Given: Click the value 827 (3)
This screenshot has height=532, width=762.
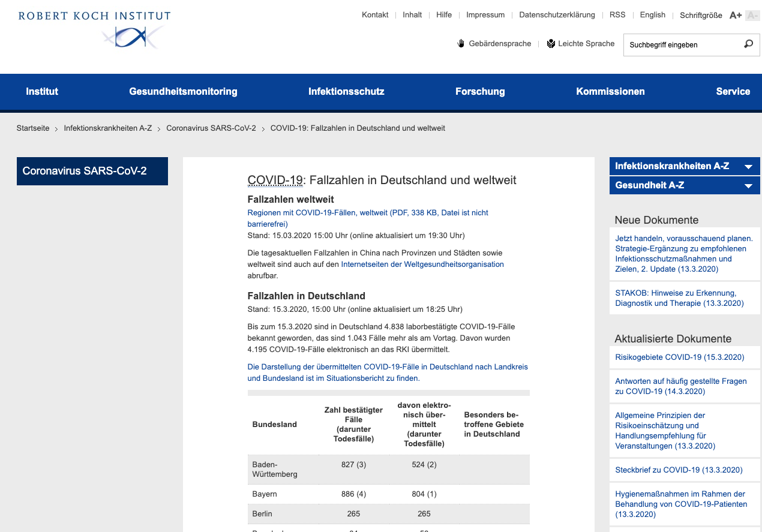Looking at the screenshot, I should tap(353, 465).
